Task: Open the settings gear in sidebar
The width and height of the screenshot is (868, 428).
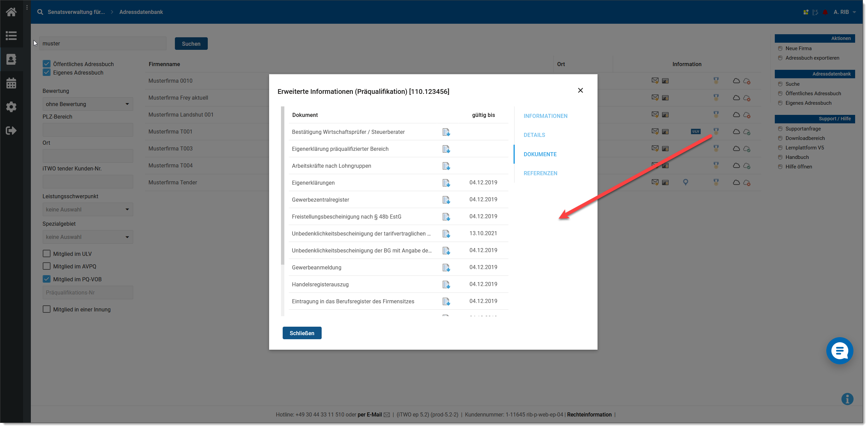Action: click(x=11, y=107)
